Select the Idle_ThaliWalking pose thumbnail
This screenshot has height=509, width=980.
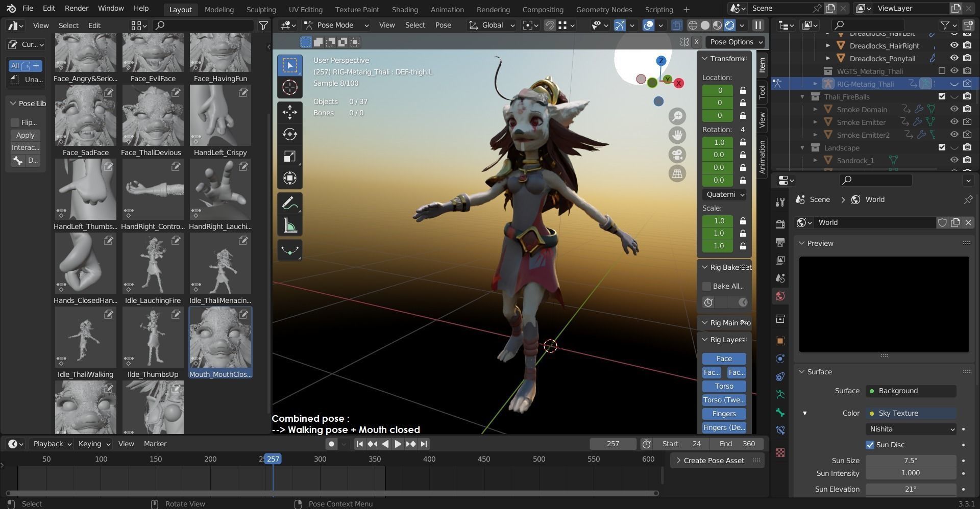(85, 337)
